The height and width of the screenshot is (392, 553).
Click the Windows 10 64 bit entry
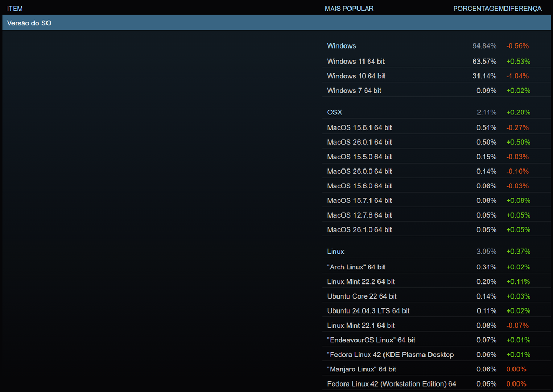[356, 76]
